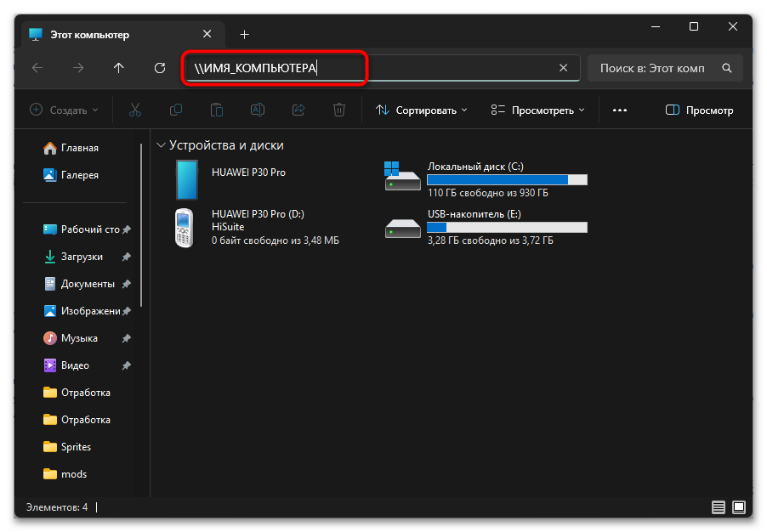Select Локальный диск (C:) drive
Image resolution: width=767 pixels, height=532 pixels.
486,179
